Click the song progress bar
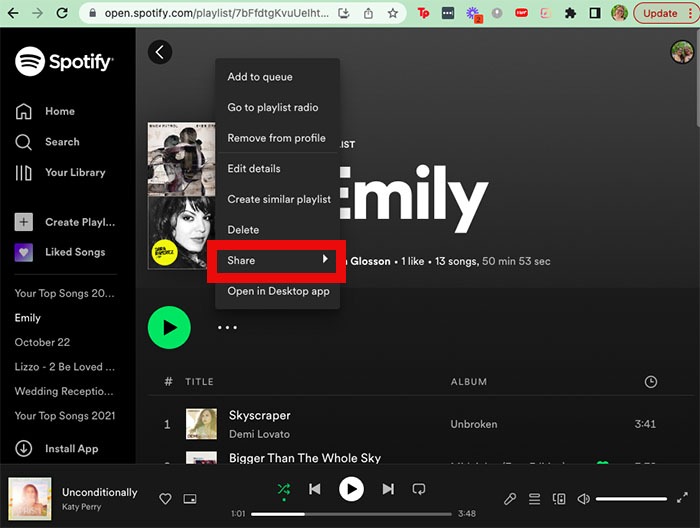The height and width of the screenshot is (528, 700). 351,514
